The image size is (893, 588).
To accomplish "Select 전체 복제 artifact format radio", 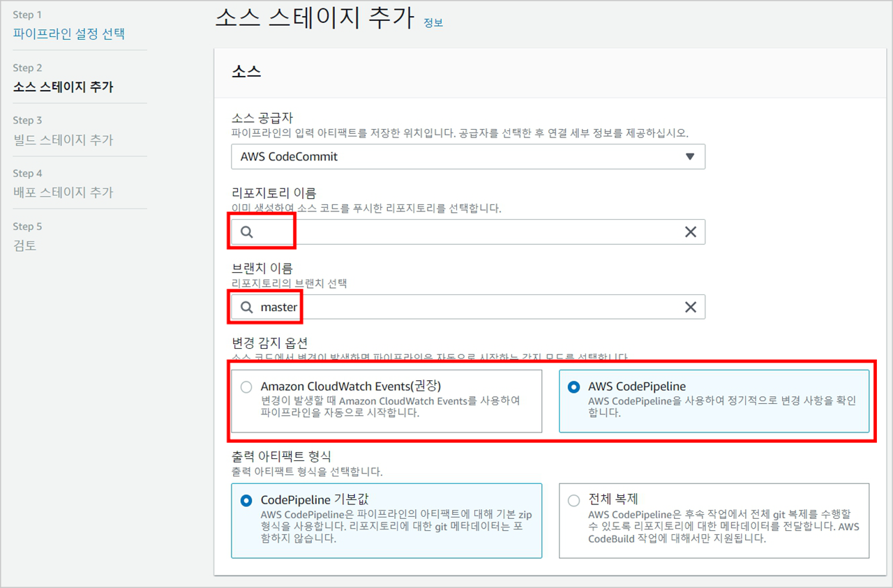I will 573,500.
